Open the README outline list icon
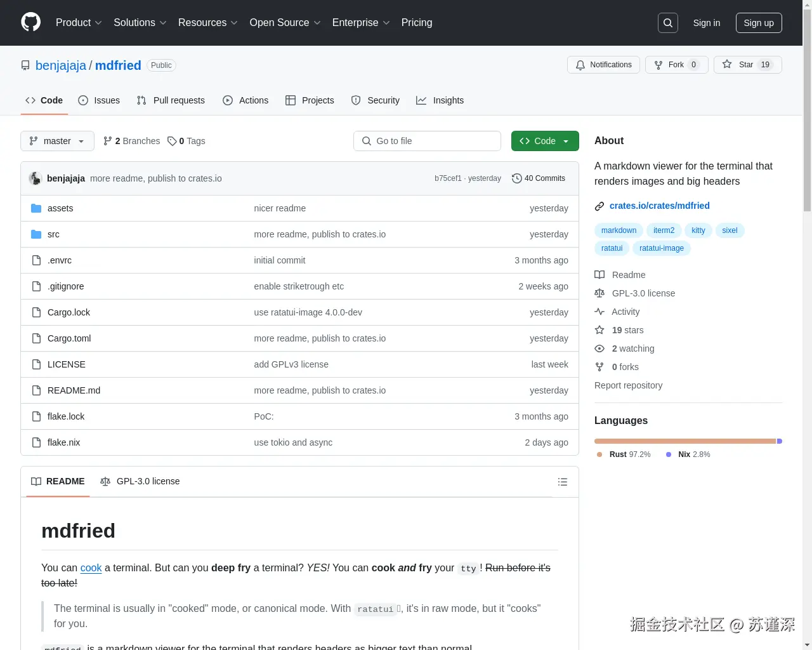This screenshot has height=650, width=812. [563, 481]
